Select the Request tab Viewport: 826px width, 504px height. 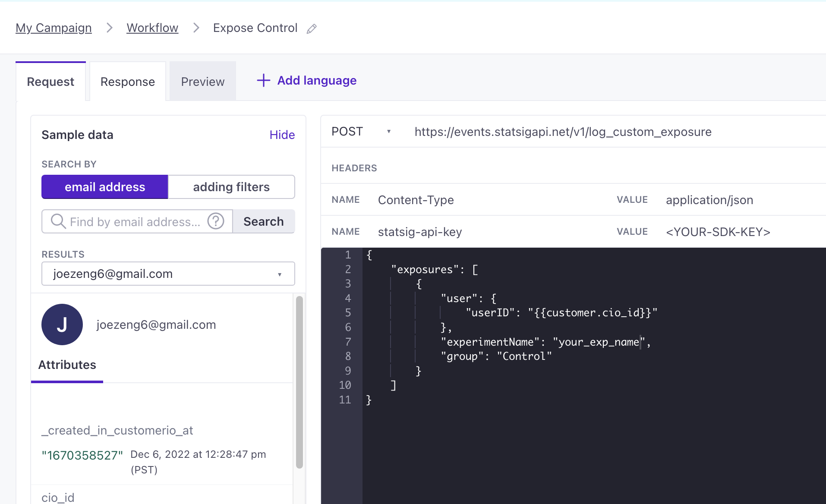(50, 81)
